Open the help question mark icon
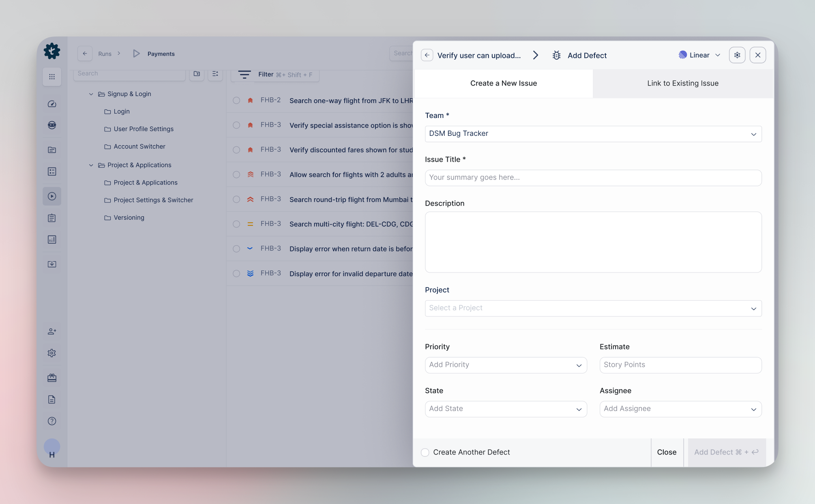Viewport: 815px width, 504px height. [52, 421]
